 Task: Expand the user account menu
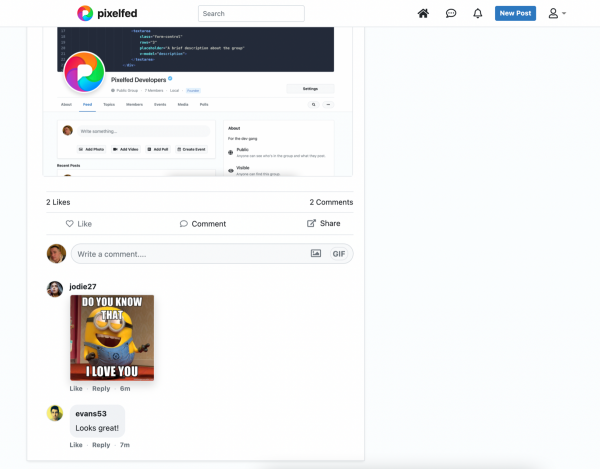click(557, 13)
